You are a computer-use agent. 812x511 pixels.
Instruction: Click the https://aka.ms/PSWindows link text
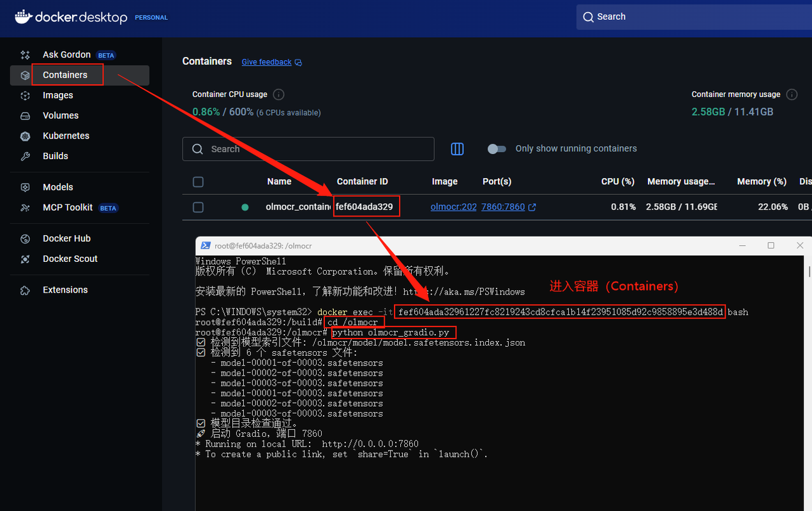point(463,292)
